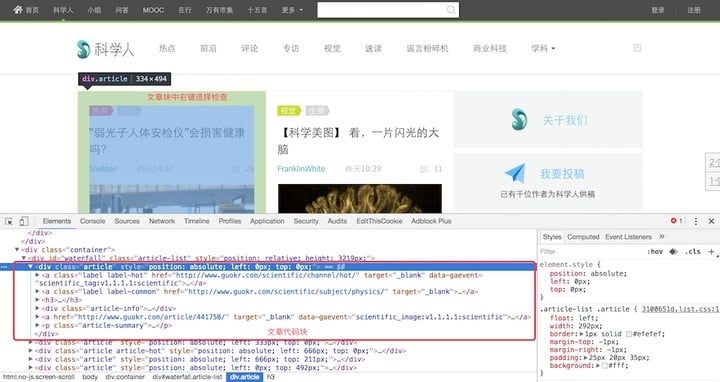Expand the label-common anchor node
The width and height of the screenshot is (720, 382).
coord(38,292)
